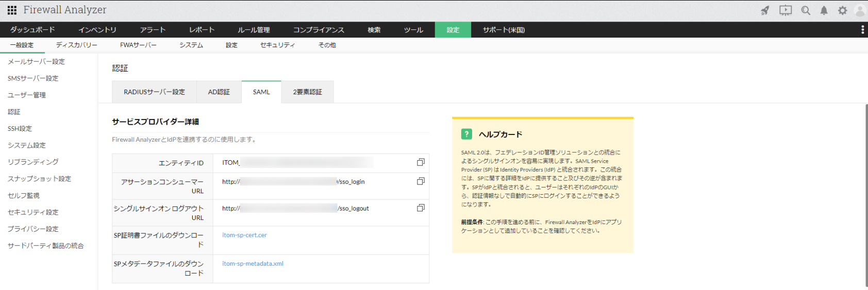The image size is (868, 290).
Task: Open the notifications bell icon
Action: (x=824, y=10)
